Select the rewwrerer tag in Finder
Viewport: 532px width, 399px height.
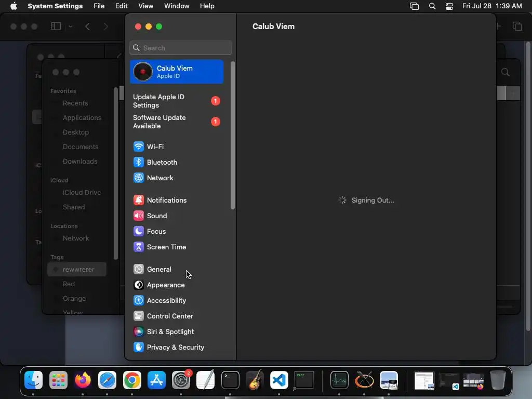coord(77,270)
